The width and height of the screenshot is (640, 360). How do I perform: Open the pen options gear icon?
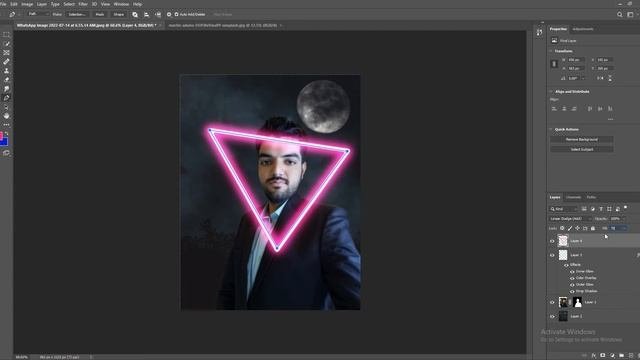(169, 14)
